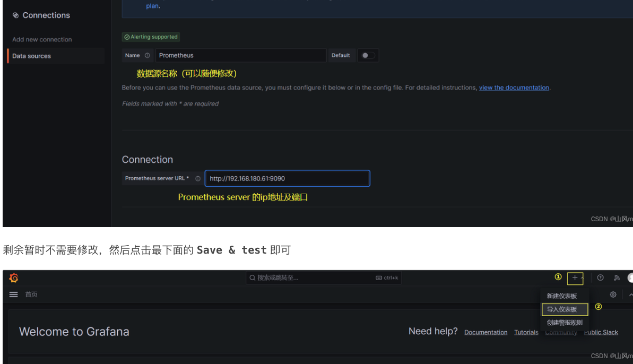Open the Public Slack link
This screenshot has height=364, width=633.
click(601, 332)
